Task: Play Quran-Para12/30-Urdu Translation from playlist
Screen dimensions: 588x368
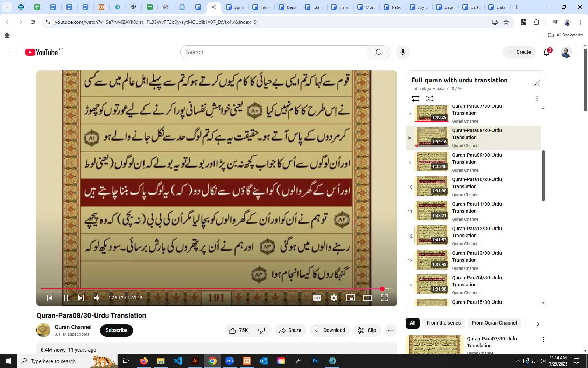Action: pos(473,236)
